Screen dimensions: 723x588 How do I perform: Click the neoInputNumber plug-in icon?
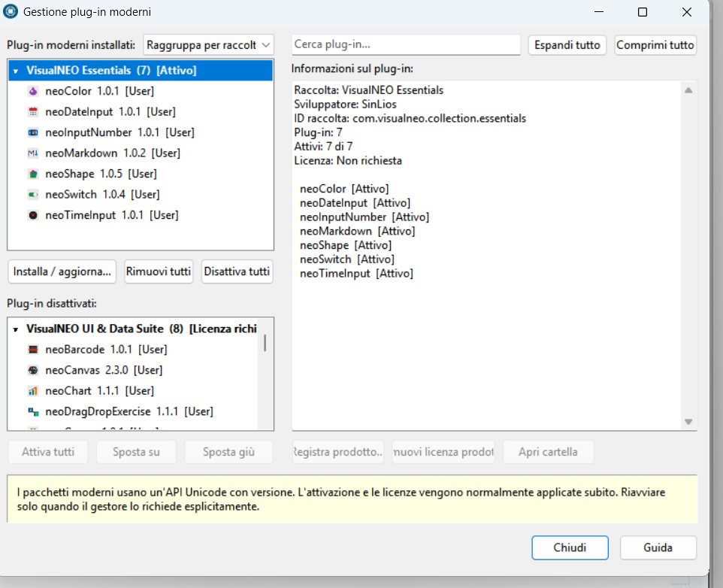coord(33,132)
